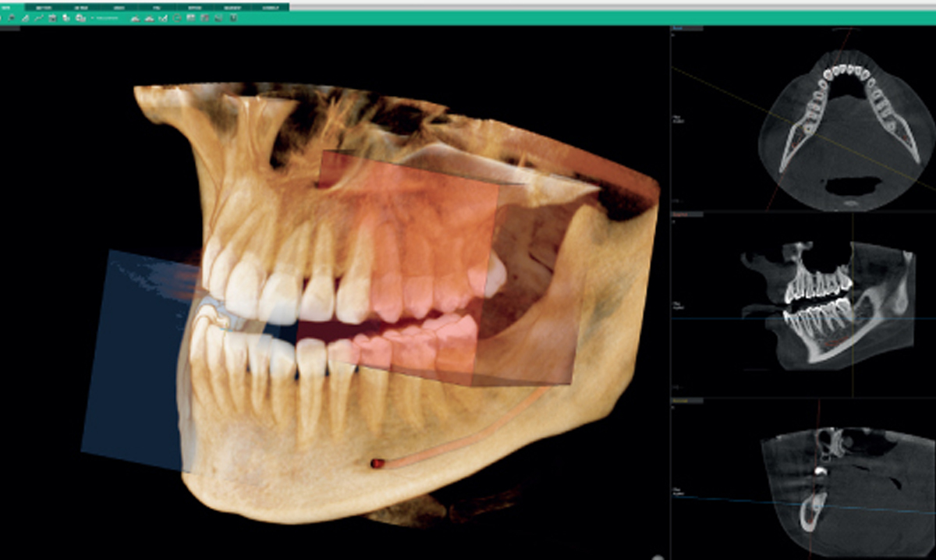The image size is (936, 560).
Task: Open the second tab in the top bar
Action: [x=44, y=7]
